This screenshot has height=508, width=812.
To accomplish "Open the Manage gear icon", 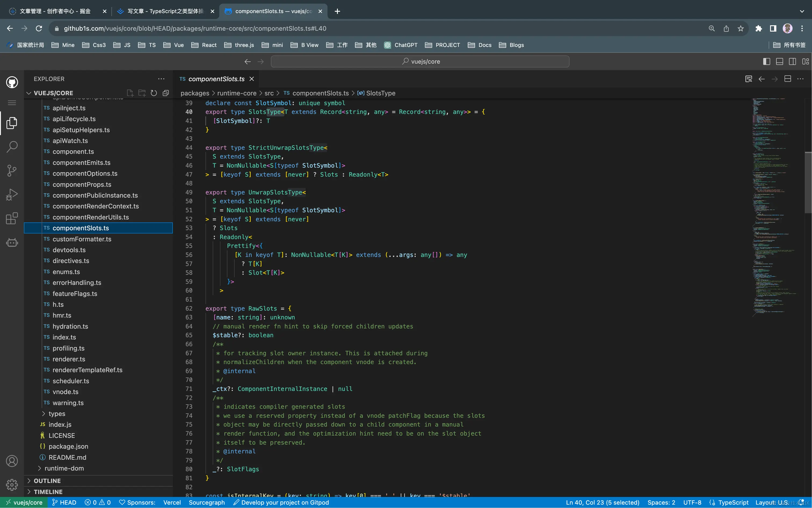I will click(12, 485).
